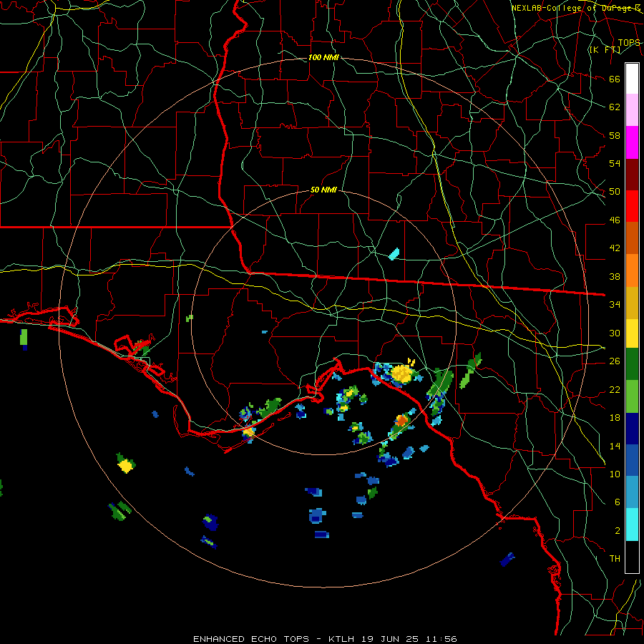Click the "14" scale label
The width and height of the screenshot is (644, 644).
coord(615,446)
